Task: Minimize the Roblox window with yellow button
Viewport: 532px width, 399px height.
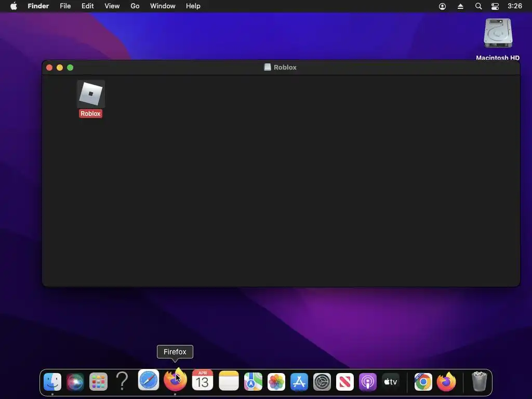Action: tap(60, 68)
